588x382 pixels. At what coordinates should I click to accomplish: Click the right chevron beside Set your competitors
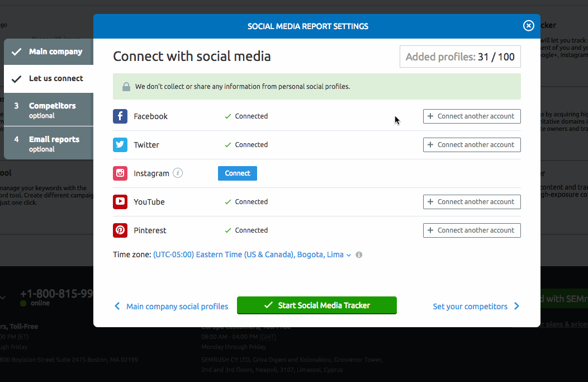(x=517, y=306)
